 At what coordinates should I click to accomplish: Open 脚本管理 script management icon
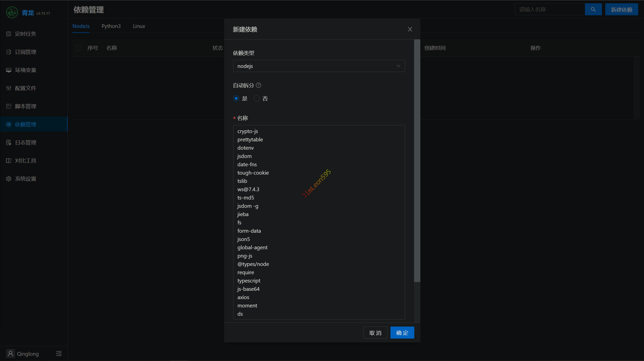coord(9,106)
